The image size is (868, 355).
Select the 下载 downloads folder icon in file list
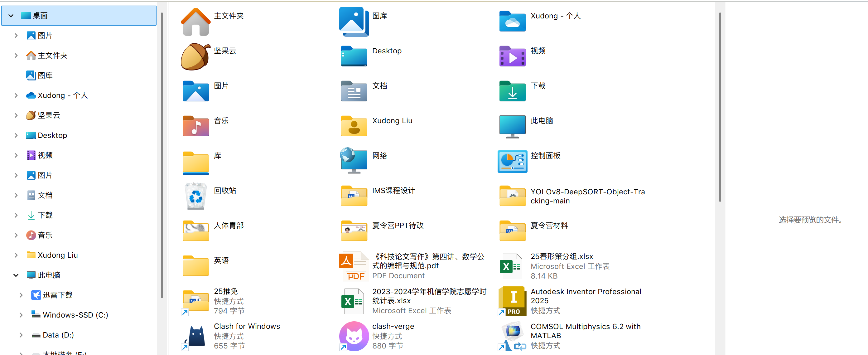[x=512, y=91]
